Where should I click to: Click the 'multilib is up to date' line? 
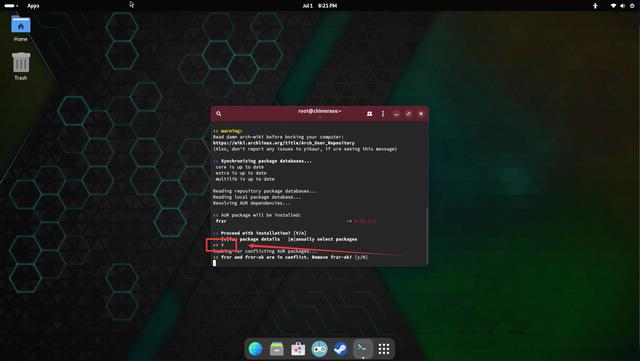245,179
